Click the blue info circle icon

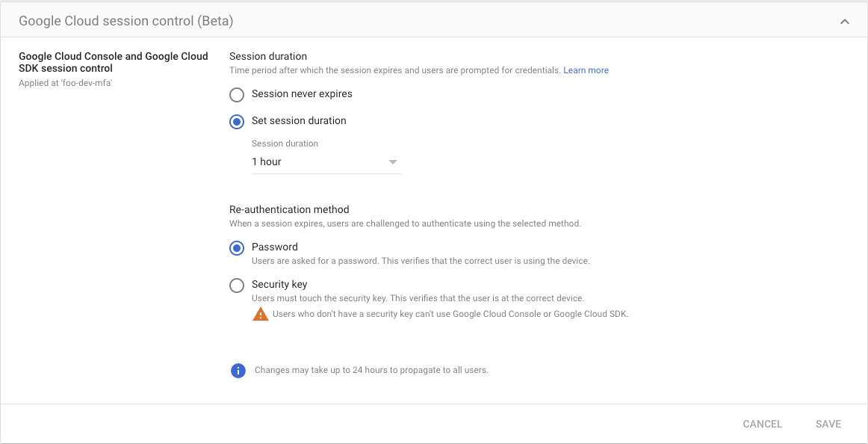pyautogui.click(x=238, y=370)
